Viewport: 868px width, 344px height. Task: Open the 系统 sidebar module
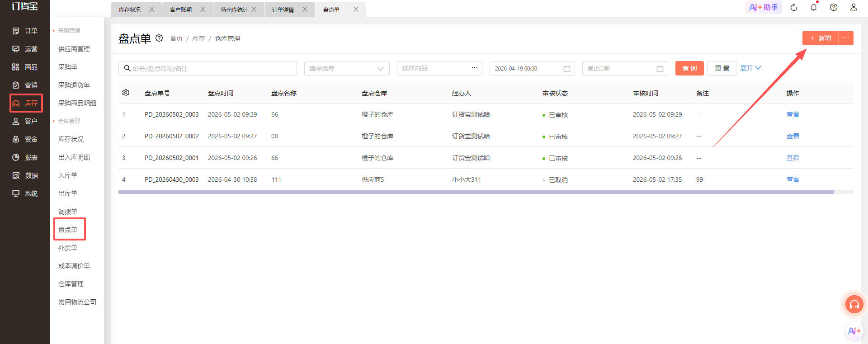click(x=25, y=193)
